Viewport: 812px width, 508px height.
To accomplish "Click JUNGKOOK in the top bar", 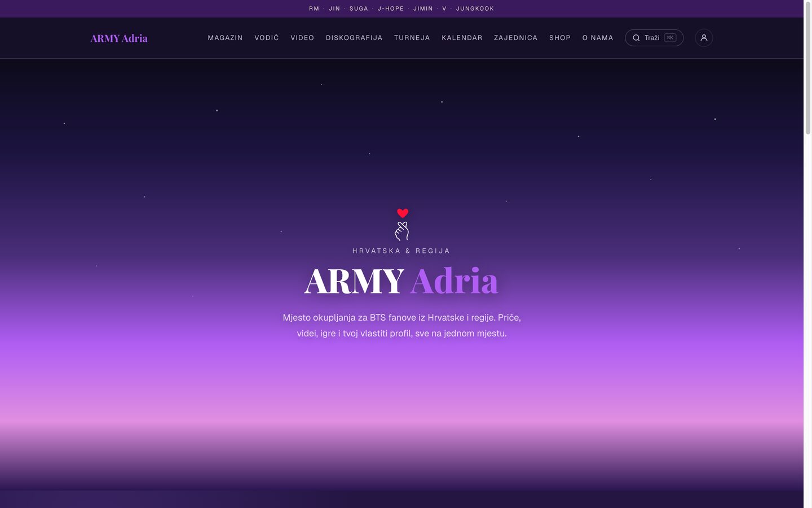I will click(x=475, y=8).
